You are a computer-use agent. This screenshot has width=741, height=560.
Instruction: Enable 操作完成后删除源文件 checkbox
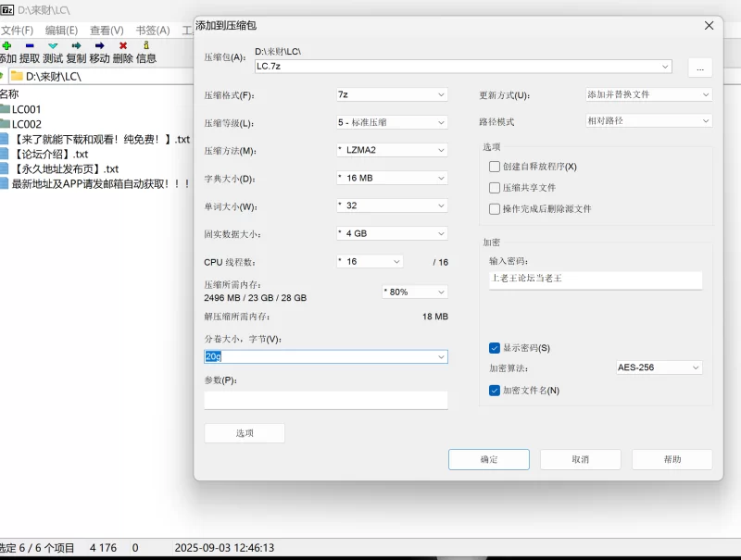495,208
